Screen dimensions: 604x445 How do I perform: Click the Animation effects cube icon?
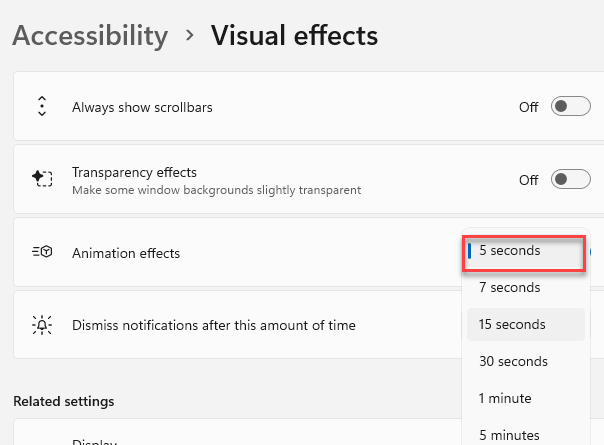pyautogui.click(x=42, y=252)
